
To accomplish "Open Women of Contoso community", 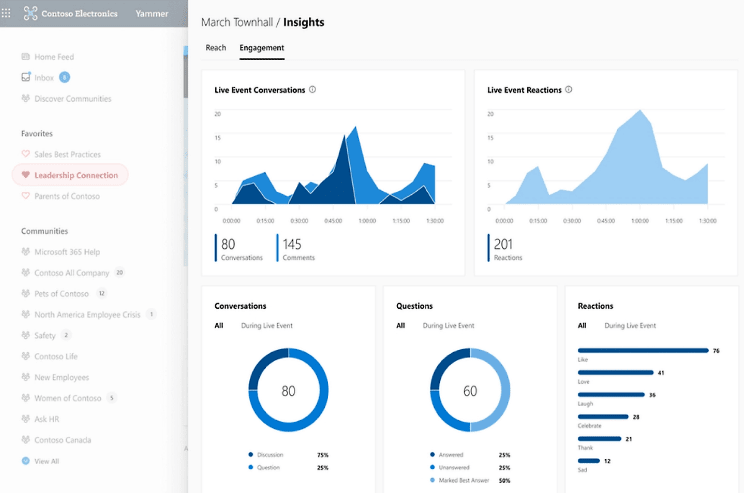I will click(68, 398).
